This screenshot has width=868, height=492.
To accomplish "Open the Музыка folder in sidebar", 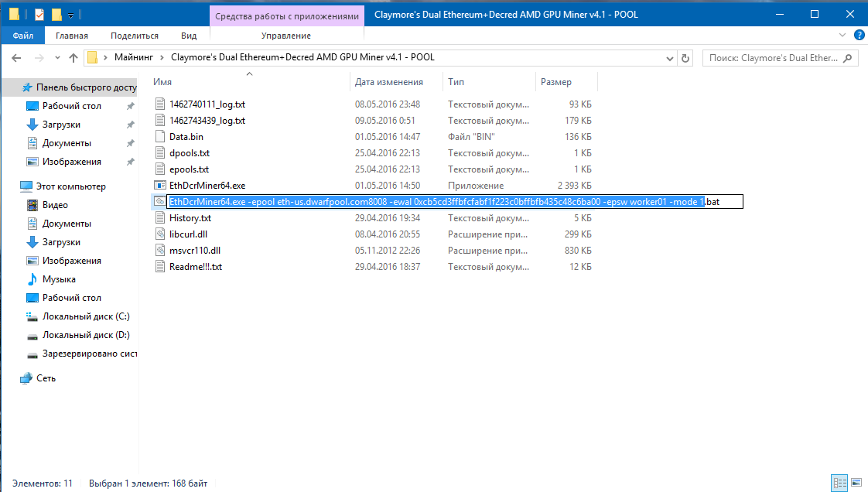I will 59,279.
